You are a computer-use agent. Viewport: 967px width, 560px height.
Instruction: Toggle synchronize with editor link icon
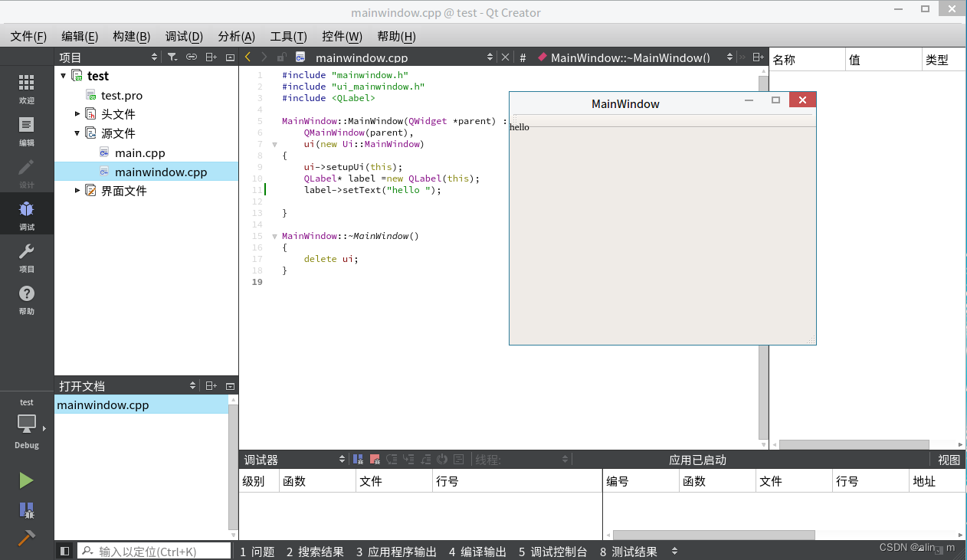[192, 57]
